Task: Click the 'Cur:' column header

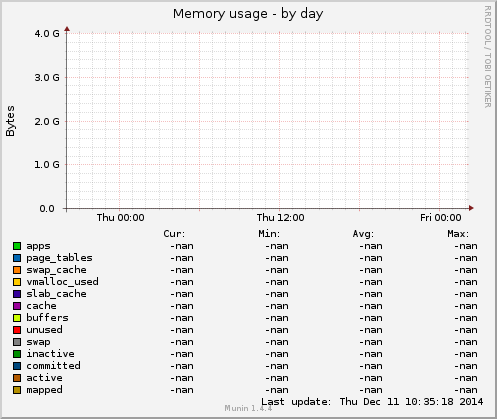Action: 174,234
